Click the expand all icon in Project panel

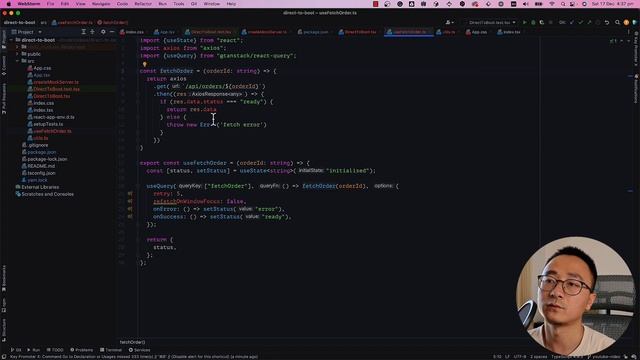click(x=84, y=32)
